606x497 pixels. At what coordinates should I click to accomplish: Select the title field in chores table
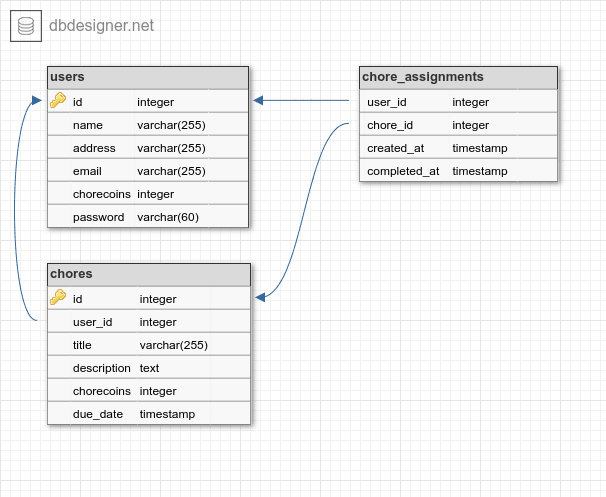click(149, 345)
